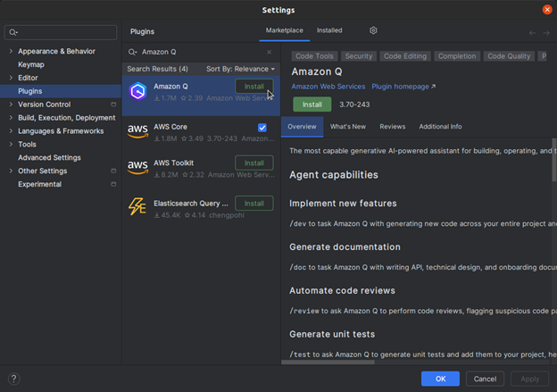557x392 pixels.
Task: Click the settings search magnifier icon
Action: click(x=13, y=32)
